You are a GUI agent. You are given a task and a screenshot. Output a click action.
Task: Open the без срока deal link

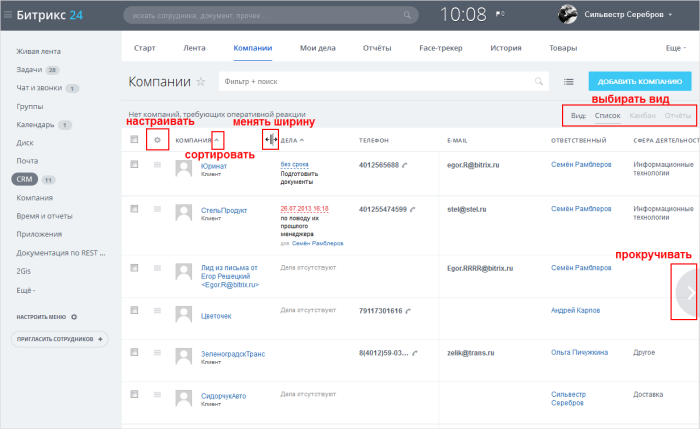294,164
